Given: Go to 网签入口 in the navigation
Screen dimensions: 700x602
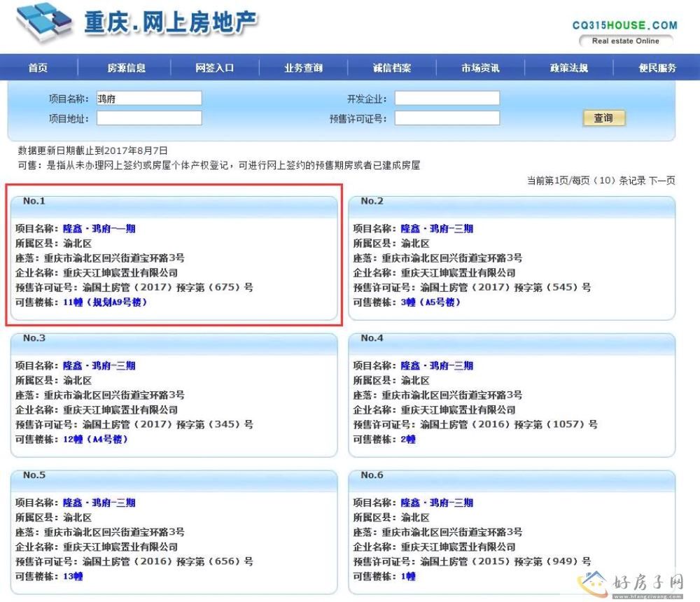Looking at the screenshot, I should click(x=215, y=68).
